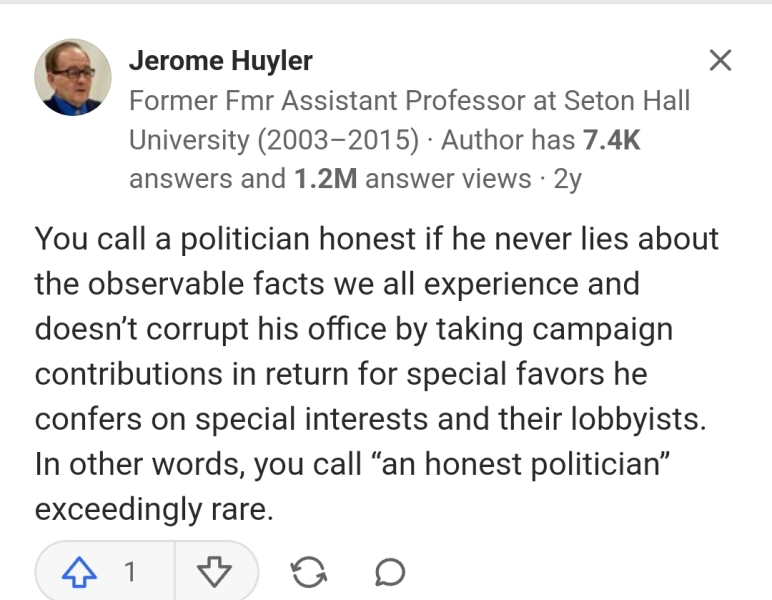Click the upvote count number 1

129,572
